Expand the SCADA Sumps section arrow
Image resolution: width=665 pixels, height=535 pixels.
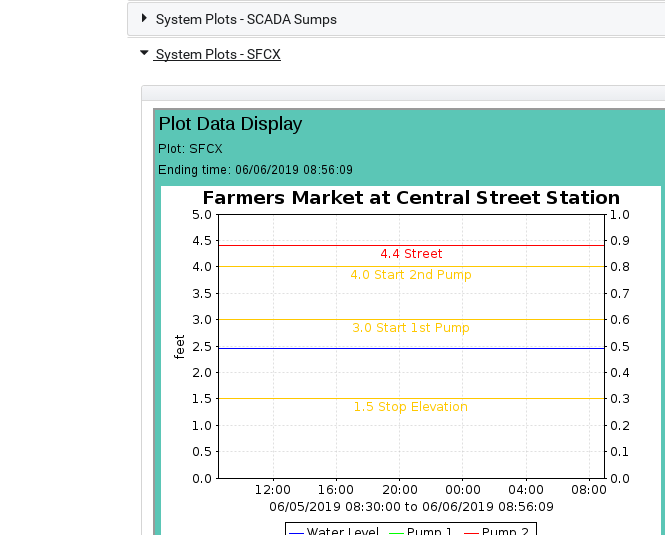pos(144,18)
